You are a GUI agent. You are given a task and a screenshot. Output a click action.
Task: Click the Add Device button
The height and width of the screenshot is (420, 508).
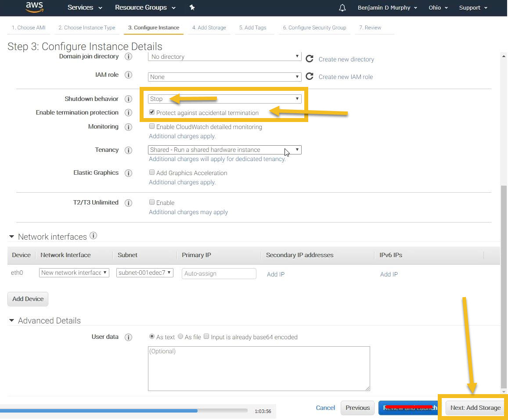(28, 299)
